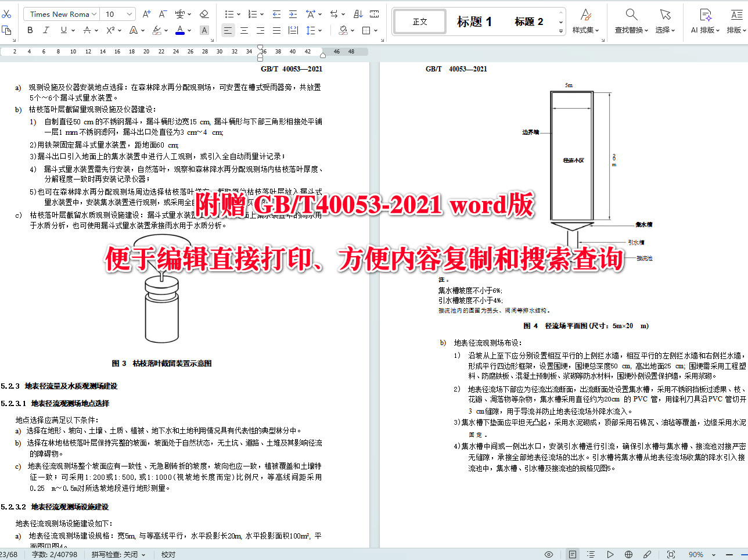The image size is (748, 560).
Task: Apply superscript formatting
Action: tap(110, 30)
